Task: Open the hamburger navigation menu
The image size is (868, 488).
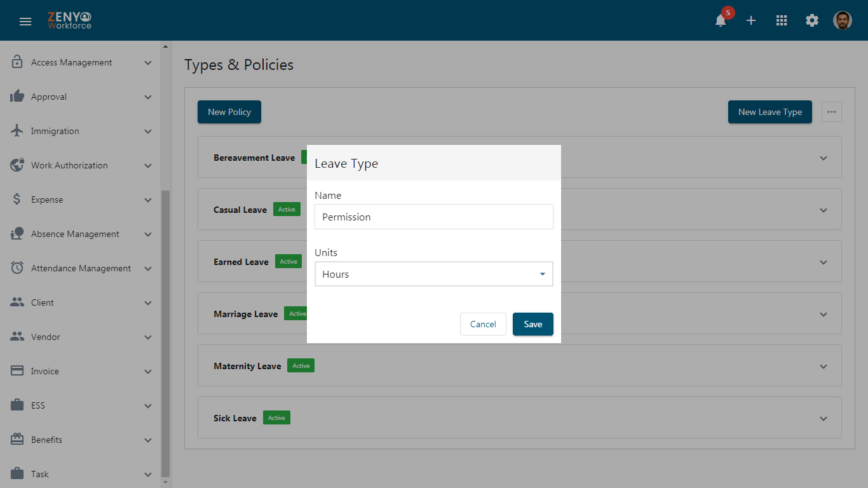Action: click(25, 21)
